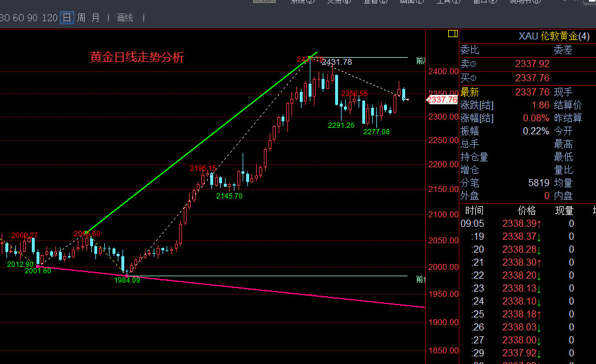Viewport: 596px width, 364px height.
Task: Click the yellow panel layout icon
Action: click(452, 34)
